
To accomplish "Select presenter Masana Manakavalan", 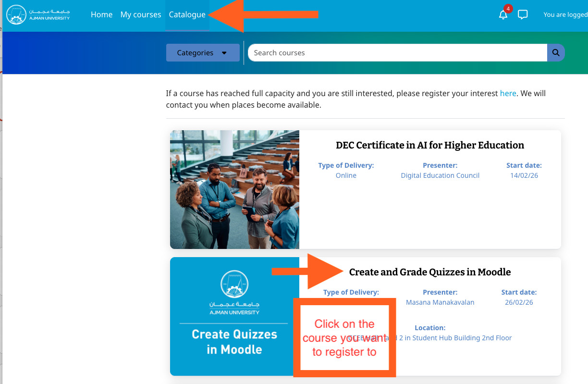I will coord(440,302).
